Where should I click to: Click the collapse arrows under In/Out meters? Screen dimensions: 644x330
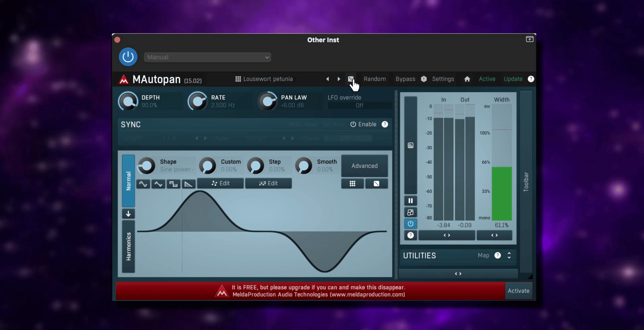click(x=447, y=235)
